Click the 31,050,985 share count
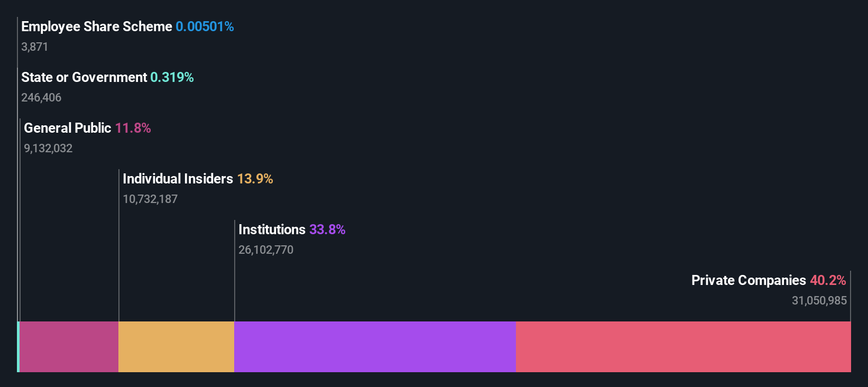Screen dimensions: 868x387 [x=819, y=300]
